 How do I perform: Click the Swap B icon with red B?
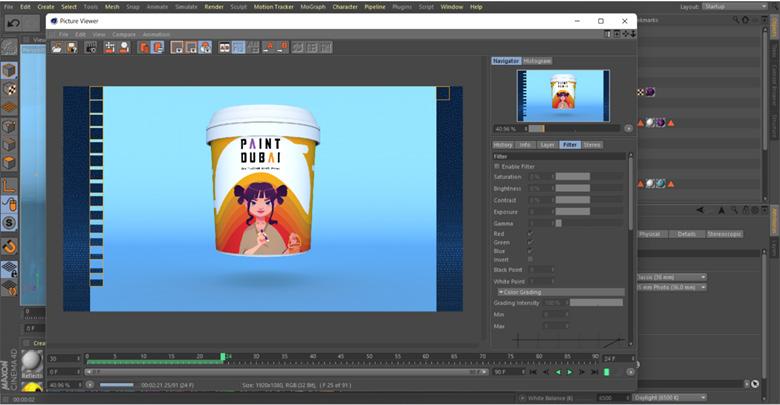click(x=283, y=47)
